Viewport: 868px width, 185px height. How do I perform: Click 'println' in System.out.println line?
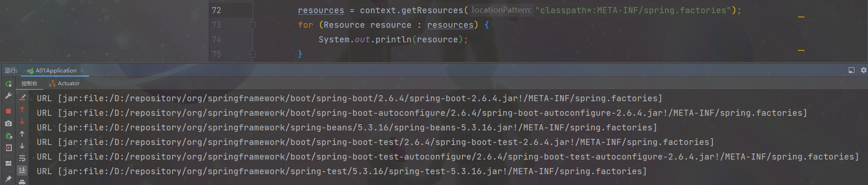coord(393,40)
